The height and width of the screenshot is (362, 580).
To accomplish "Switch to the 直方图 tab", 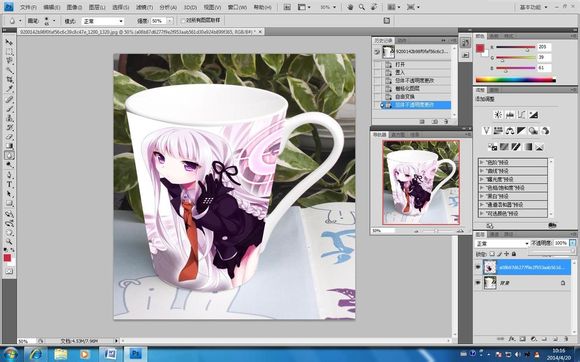I will [x=398, y=135].
